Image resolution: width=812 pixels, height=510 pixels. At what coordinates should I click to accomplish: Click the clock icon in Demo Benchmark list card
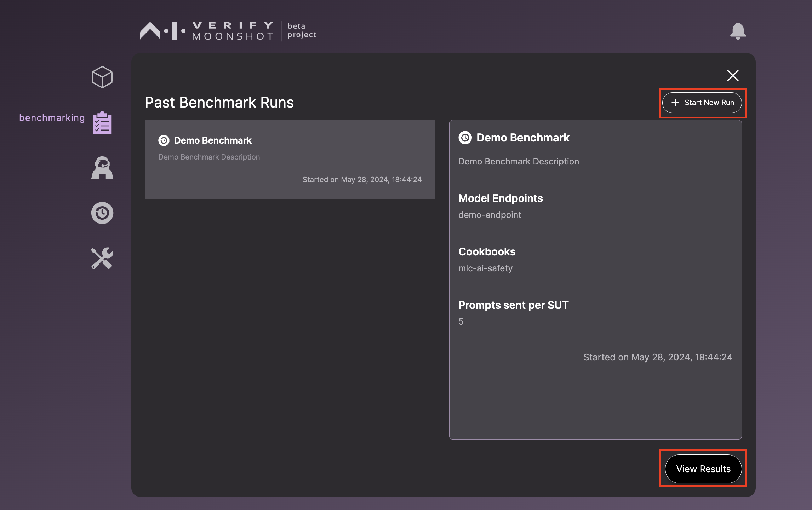[164, 140]
